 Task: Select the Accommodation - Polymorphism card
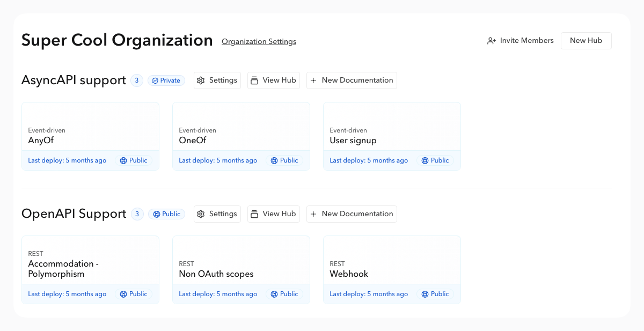(90, 263)
